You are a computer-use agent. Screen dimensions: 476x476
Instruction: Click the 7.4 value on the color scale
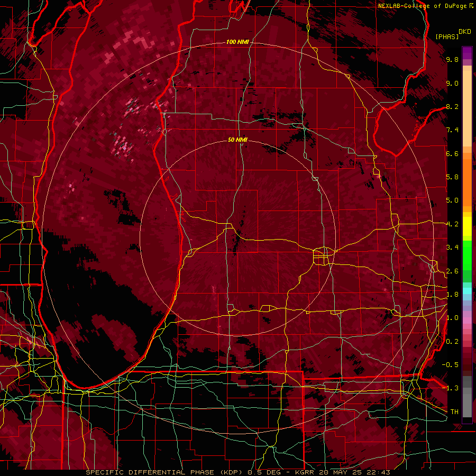[x=452, y=130]
